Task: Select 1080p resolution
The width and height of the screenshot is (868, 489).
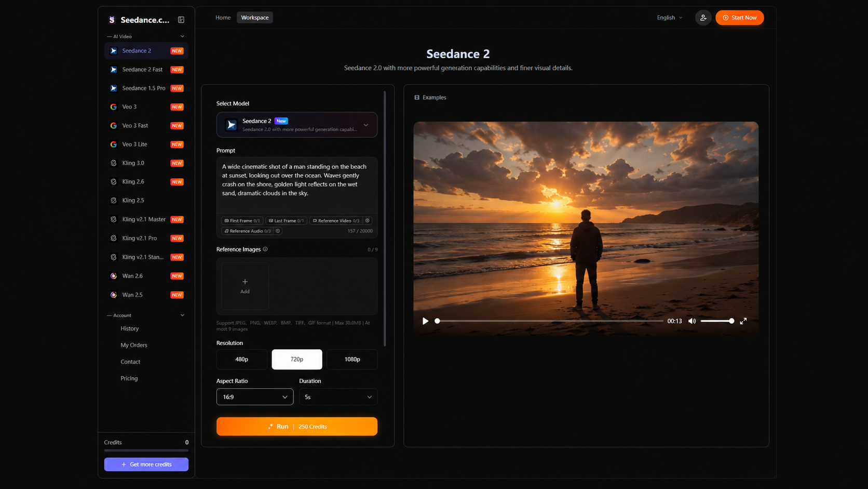Action: tap(352, 359)
